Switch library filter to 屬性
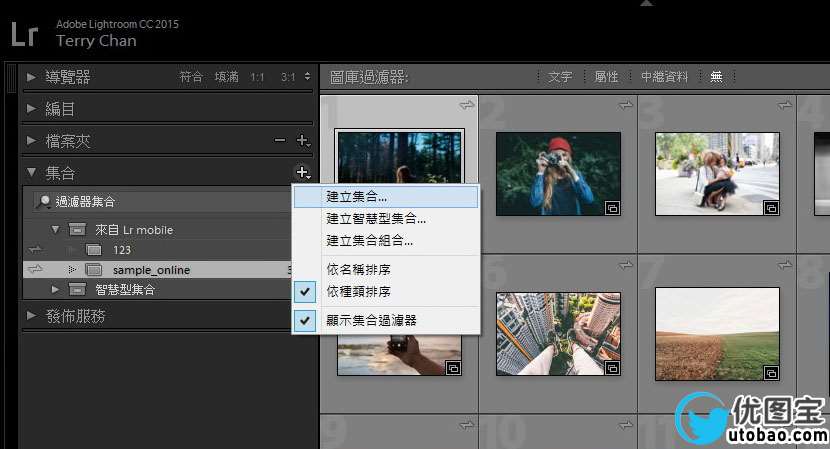 606,77
